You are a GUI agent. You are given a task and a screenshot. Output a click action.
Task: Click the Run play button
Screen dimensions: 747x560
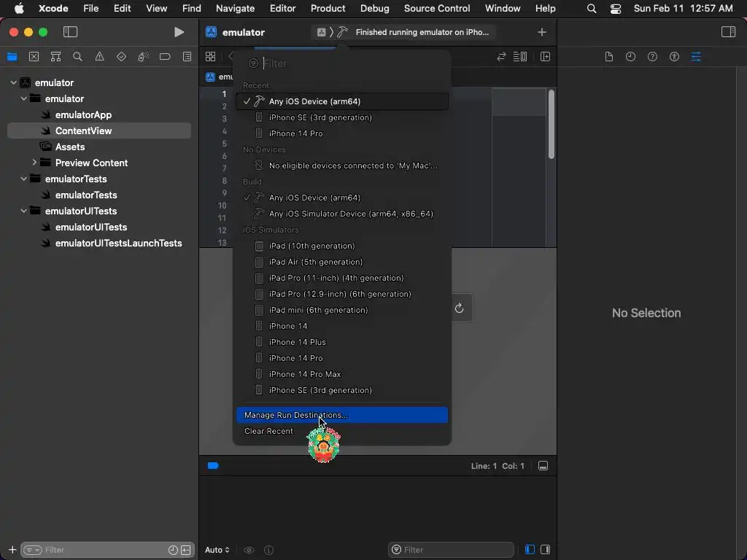point(179,32)
